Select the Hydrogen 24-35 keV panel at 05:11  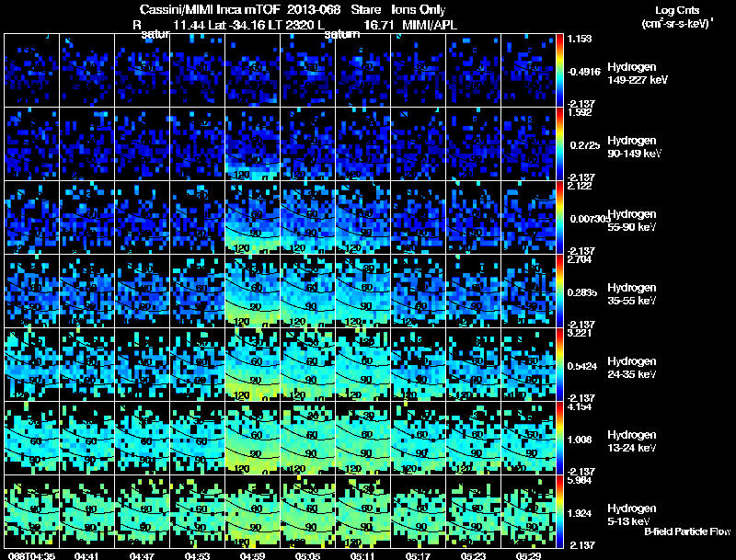[x=362, y=364]
